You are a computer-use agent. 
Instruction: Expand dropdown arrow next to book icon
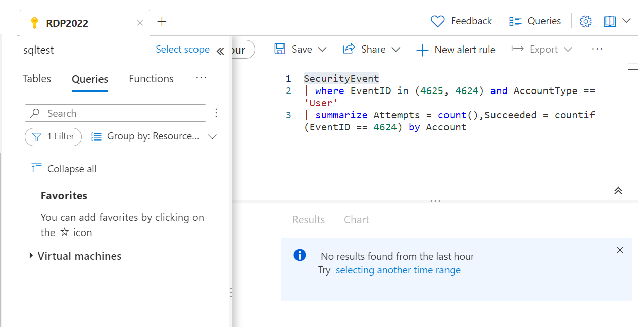[627, 21]
